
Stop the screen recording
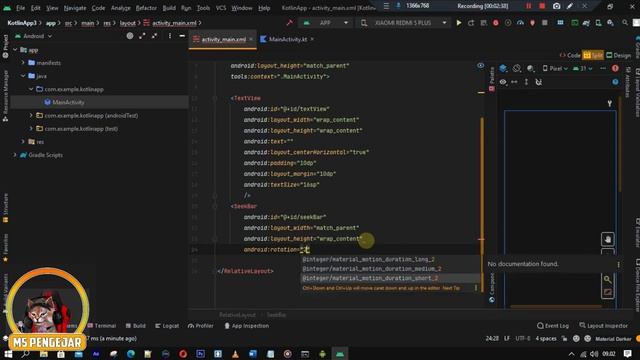pos(542,6)
